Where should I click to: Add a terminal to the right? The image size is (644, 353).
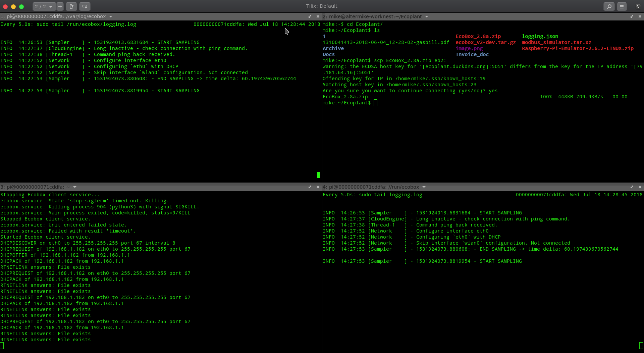[x=71, y=6]
